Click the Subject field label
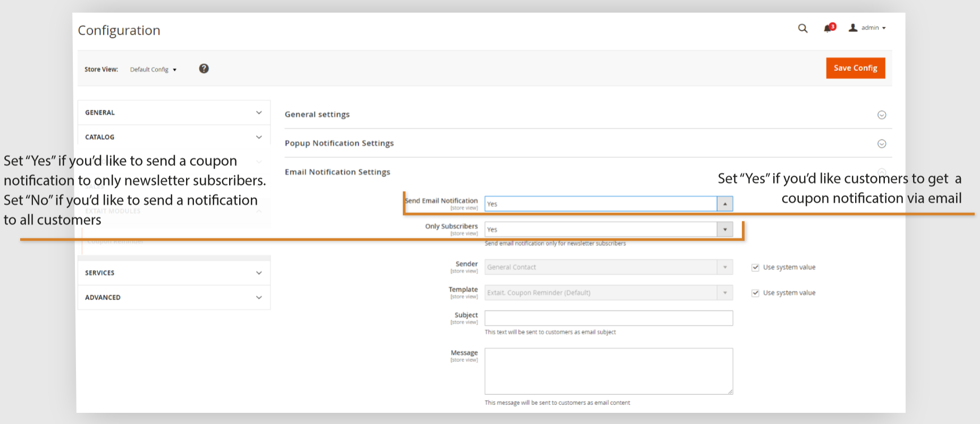Image resolution: width=980 pixels, height=424 pixels. (466, 315)
